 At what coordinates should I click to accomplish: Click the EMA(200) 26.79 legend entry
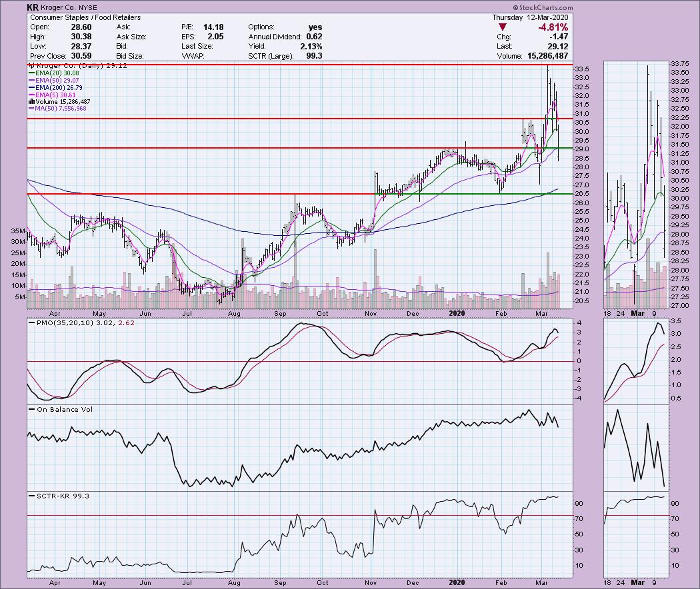click(x=56, y=87)
